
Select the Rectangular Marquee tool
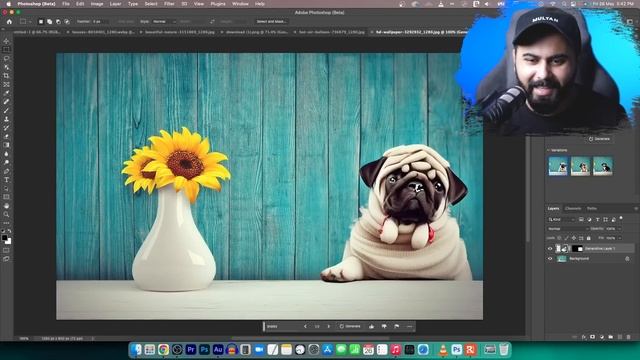(6, 50)
